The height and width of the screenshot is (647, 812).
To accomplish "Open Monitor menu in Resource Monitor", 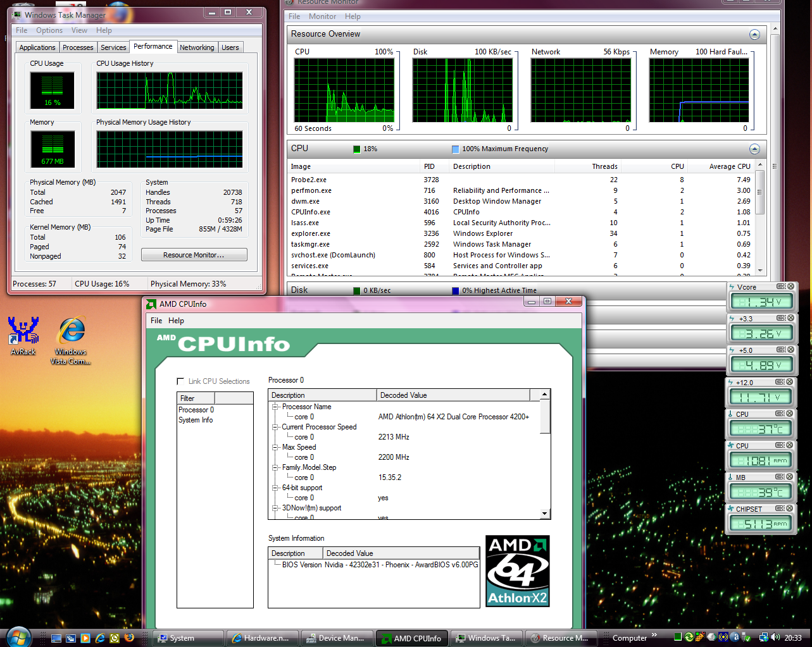I will tap(323, 16).
